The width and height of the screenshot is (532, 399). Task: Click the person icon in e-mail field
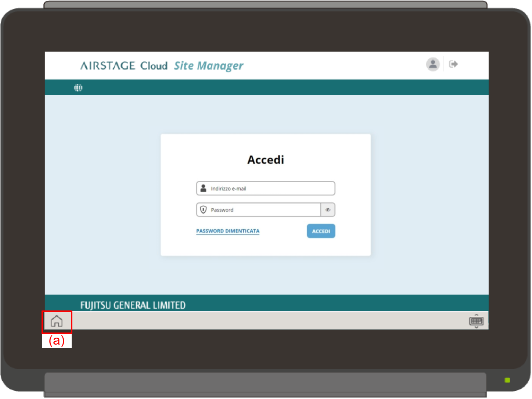[203, 188]
